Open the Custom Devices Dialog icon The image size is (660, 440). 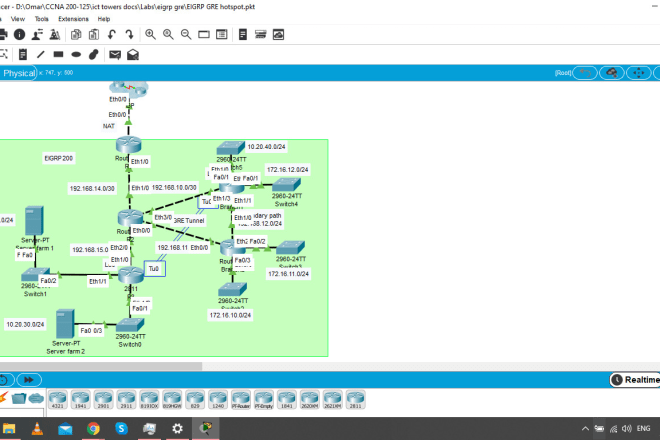pyautogui.click(x=221, y=35)
